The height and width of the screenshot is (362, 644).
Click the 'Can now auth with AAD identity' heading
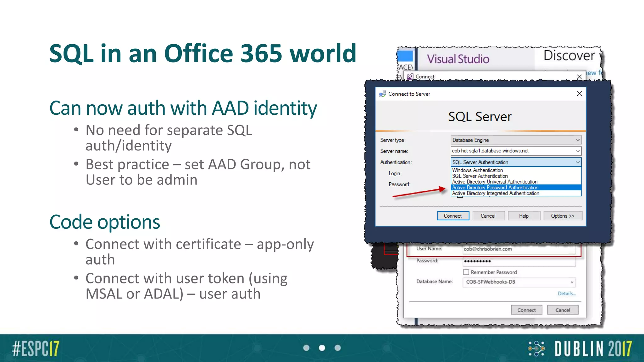coord(183,108)
